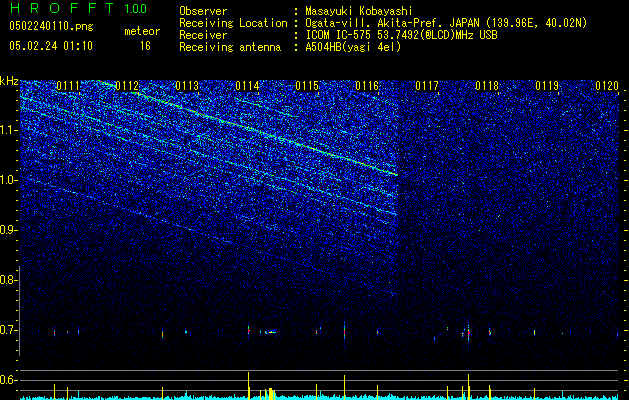
Task: Click the kHz axis unit label
Action: coord(9,81)
